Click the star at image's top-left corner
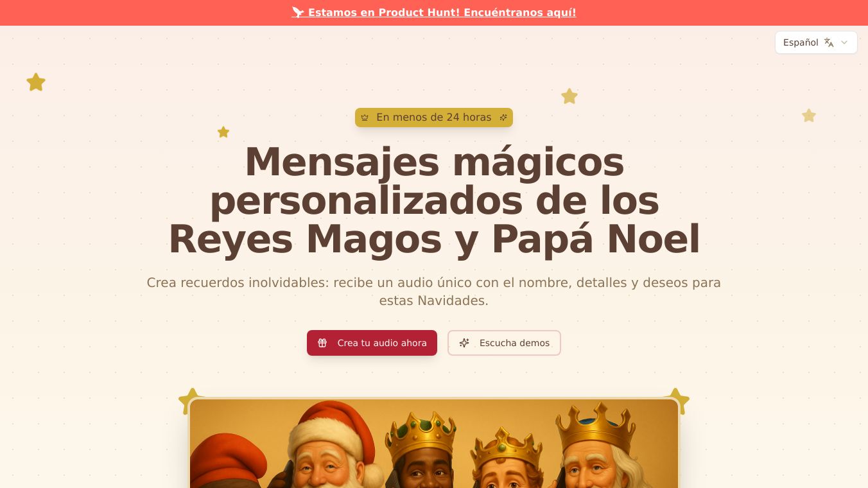 pyautogui.click(x=191, y=400)
